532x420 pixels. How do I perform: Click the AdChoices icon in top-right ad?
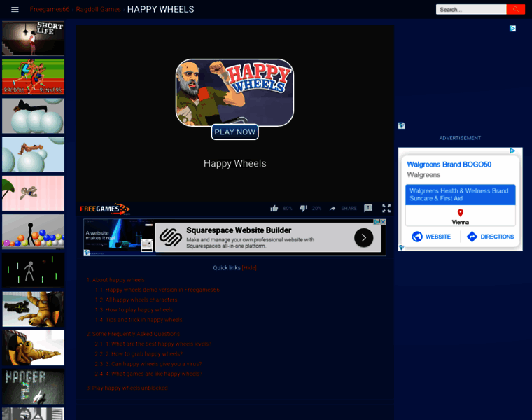pos(512,29)
